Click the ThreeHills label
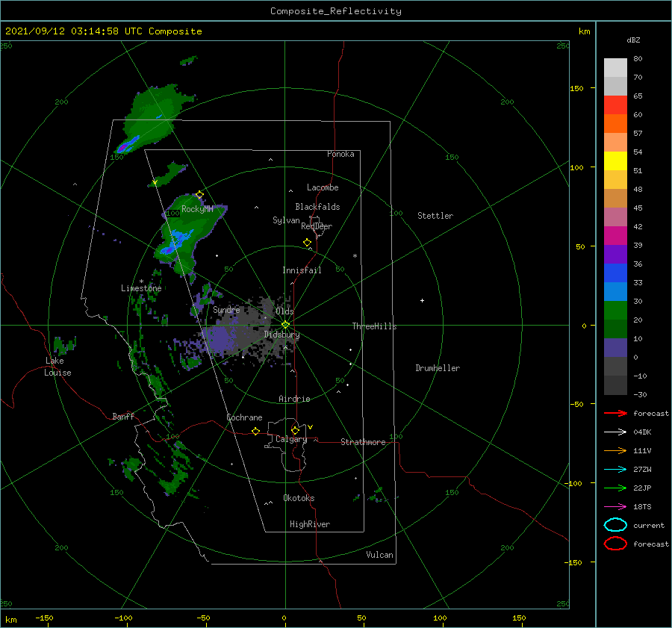 (374, 326)
